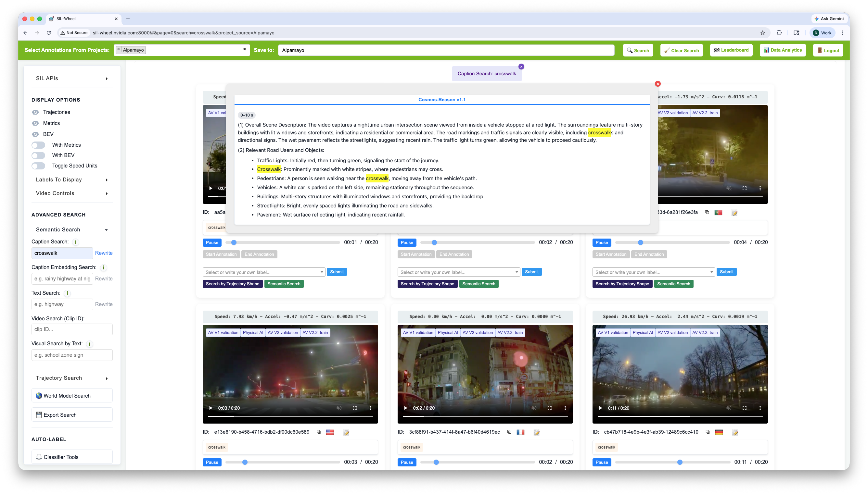Open the browser extensions menu

click(779, 32)
